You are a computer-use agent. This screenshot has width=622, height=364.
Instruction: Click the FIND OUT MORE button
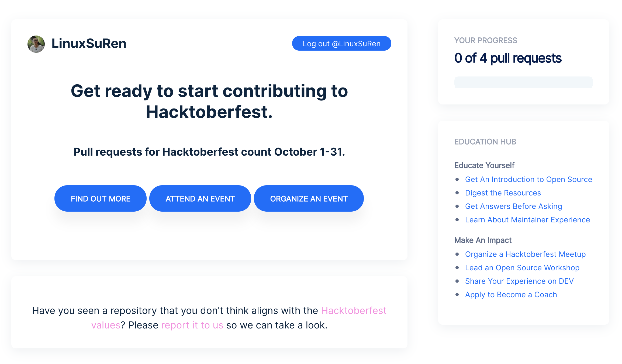100,199
